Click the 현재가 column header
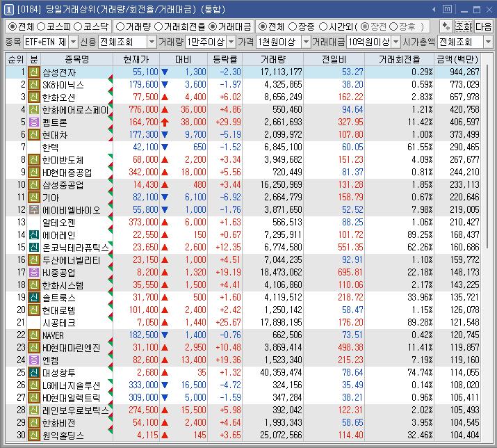 pos(136,59)
